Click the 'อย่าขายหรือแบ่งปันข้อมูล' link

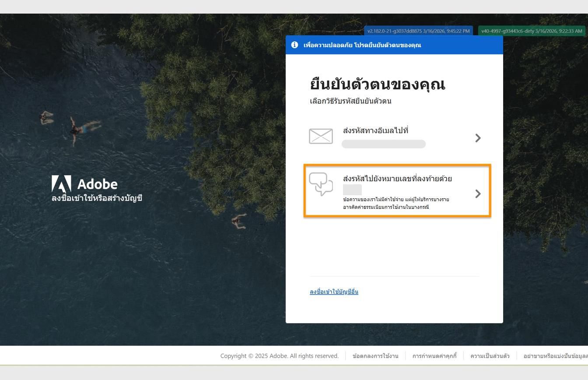[x=555, y=356]
